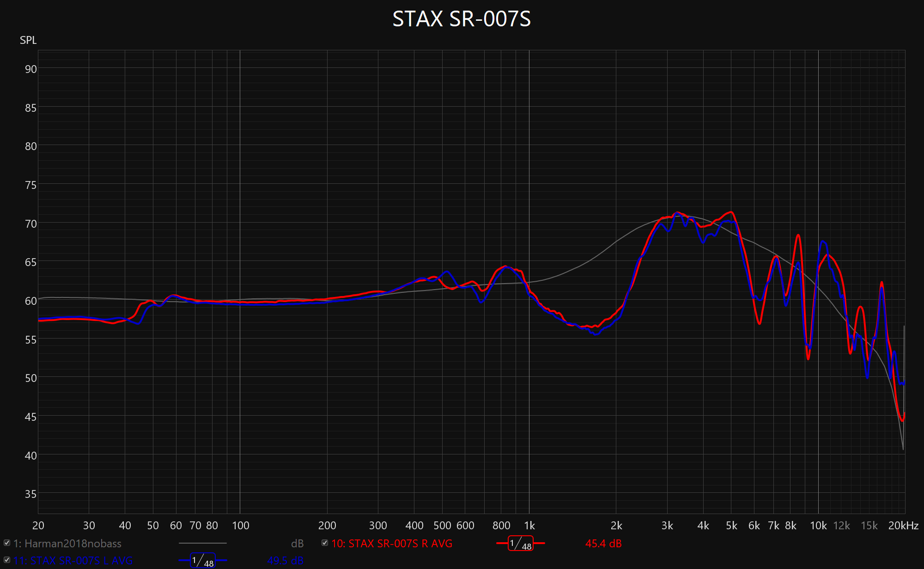
Task: Select the STAX SR-007S R AVG label
Action: (392, 544)
